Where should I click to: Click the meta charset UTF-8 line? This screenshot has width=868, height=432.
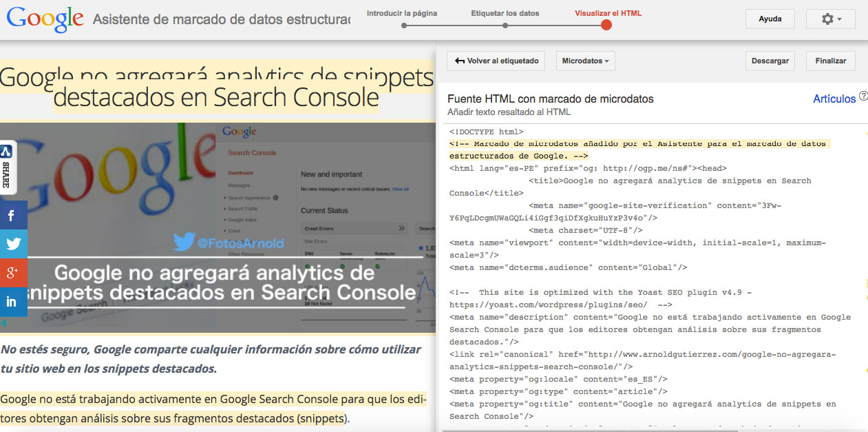(586, 230)
